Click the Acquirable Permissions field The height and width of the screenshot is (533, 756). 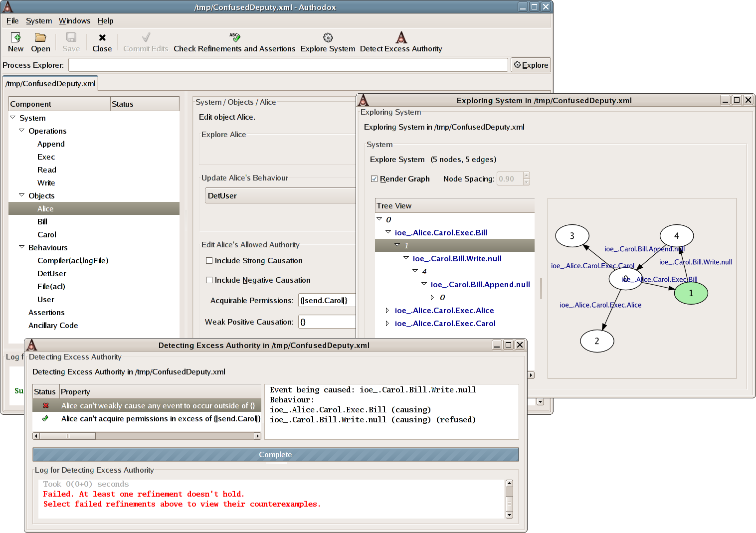327,300
